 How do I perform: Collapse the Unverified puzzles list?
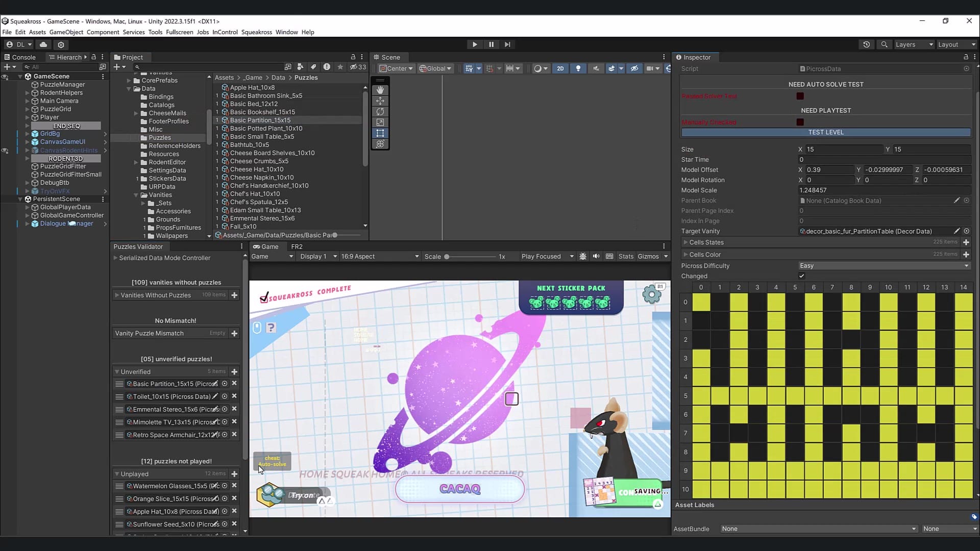(118, 371)
